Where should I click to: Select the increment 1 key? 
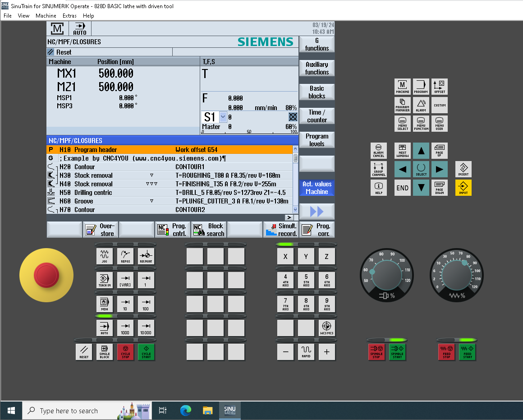click(146, 280)
